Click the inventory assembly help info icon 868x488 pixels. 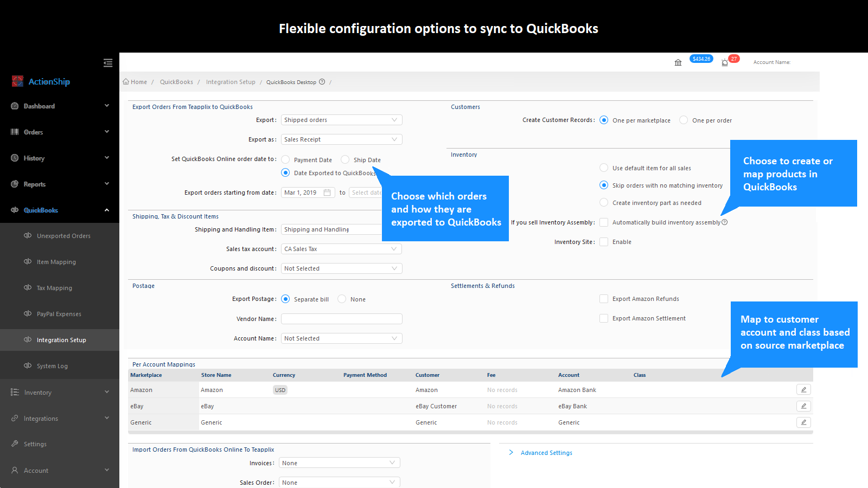725,222
